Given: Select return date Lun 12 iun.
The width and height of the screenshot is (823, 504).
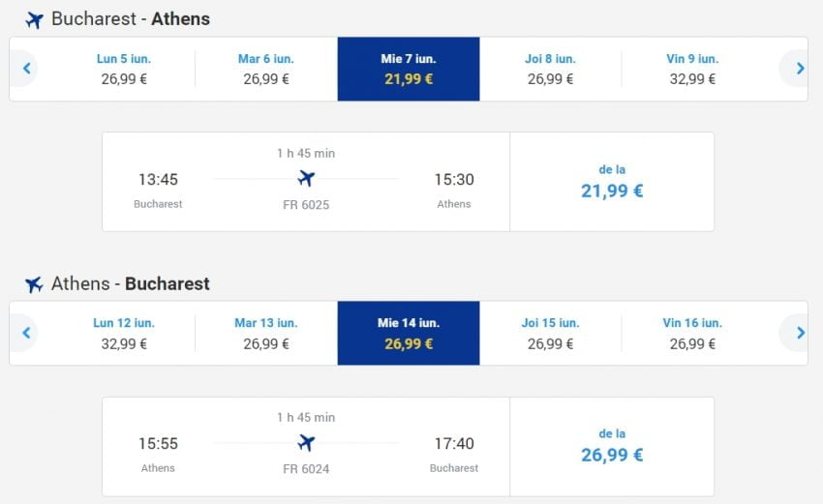Looking at the screenshot, I should coord(124,333).
